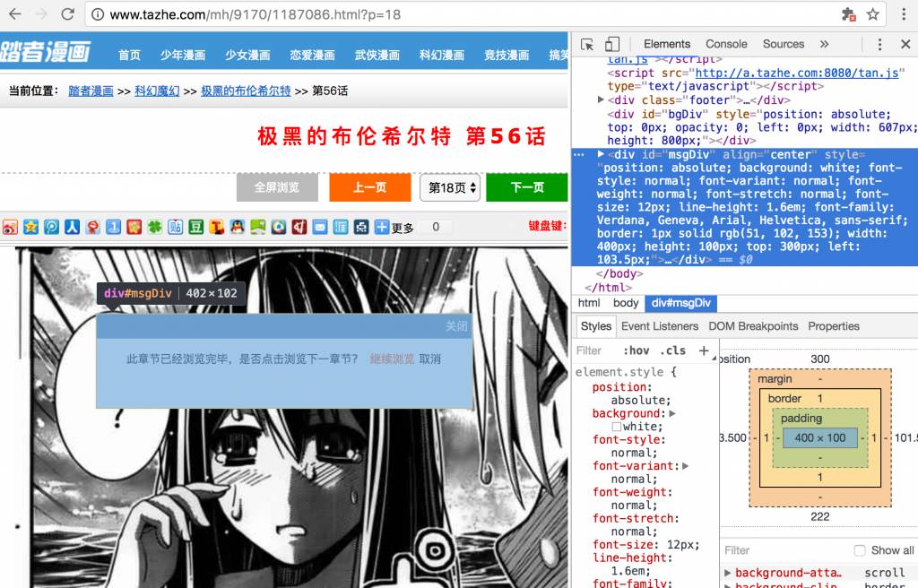
Task: Close the DevTools panel
Action: (x=905, y=45)
